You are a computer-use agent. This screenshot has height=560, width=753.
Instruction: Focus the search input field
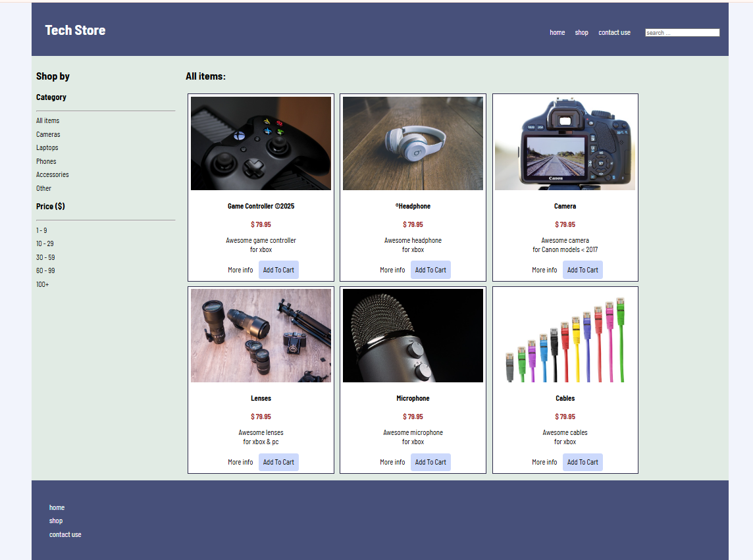[x=683, y=33]
